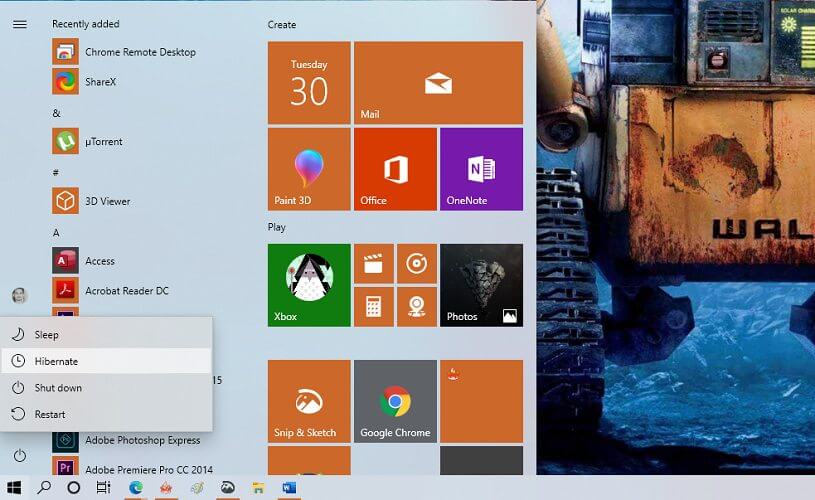Image resolution: width=815 pixels, height=500 pixels.
Task: Click the Create group heading
Action: point(282,24)
